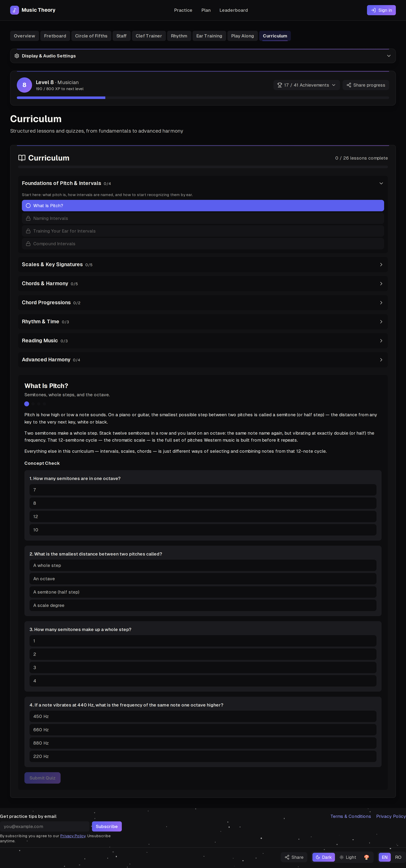Screen dimensions: 406x868
Task: Open the 17 / 41 Achievements dropdown
Action: [306, 85]
